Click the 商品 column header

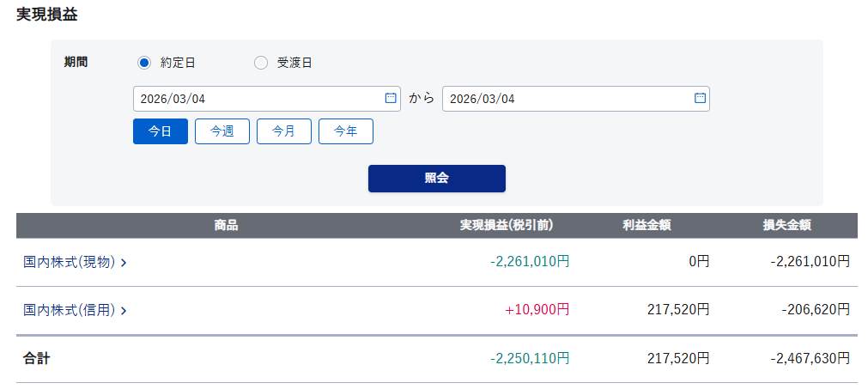pos(226,226)
